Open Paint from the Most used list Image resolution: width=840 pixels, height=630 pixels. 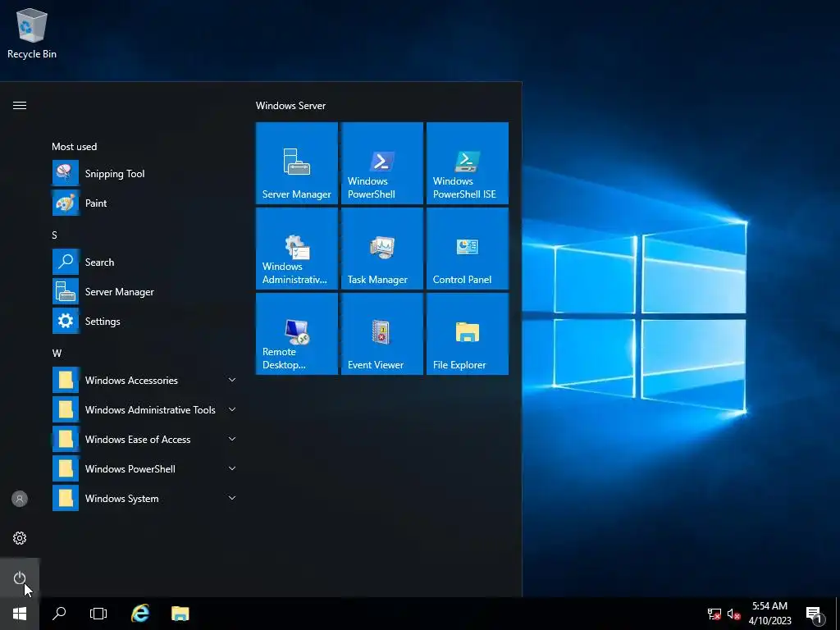[x=146, y=203]
